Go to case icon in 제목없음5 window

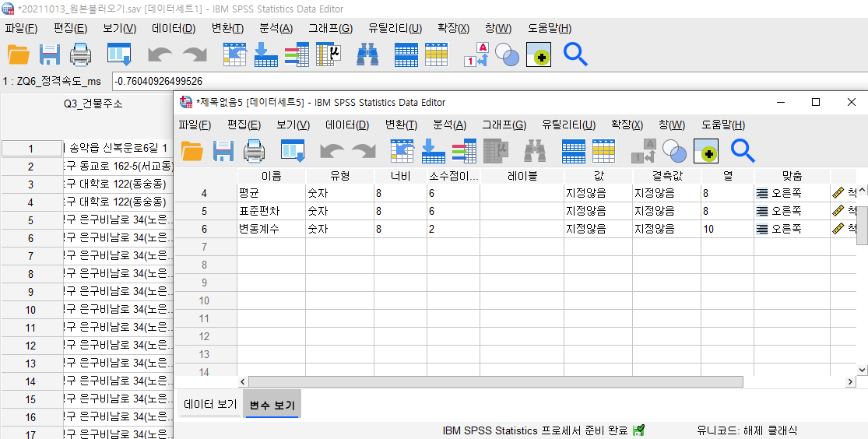tap(402, 150)
